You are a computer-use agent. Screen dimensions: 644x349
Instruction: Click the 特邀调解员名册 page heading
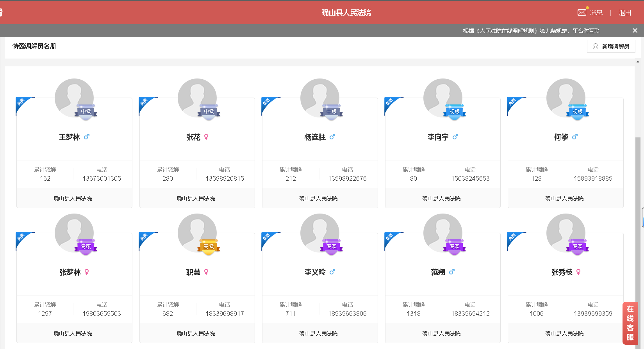tap(34, 46)
